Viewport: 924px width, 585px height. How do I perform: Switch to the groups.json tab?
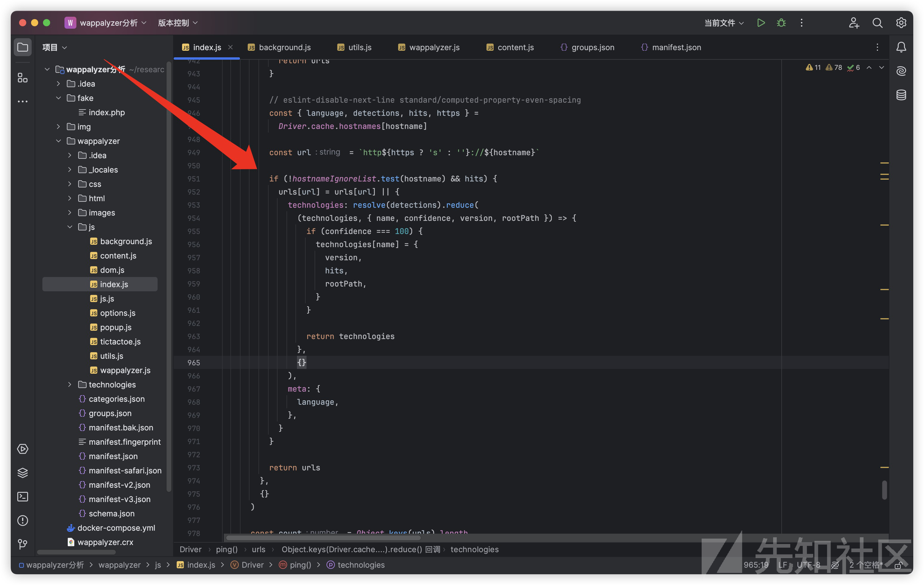pos(587,47)
